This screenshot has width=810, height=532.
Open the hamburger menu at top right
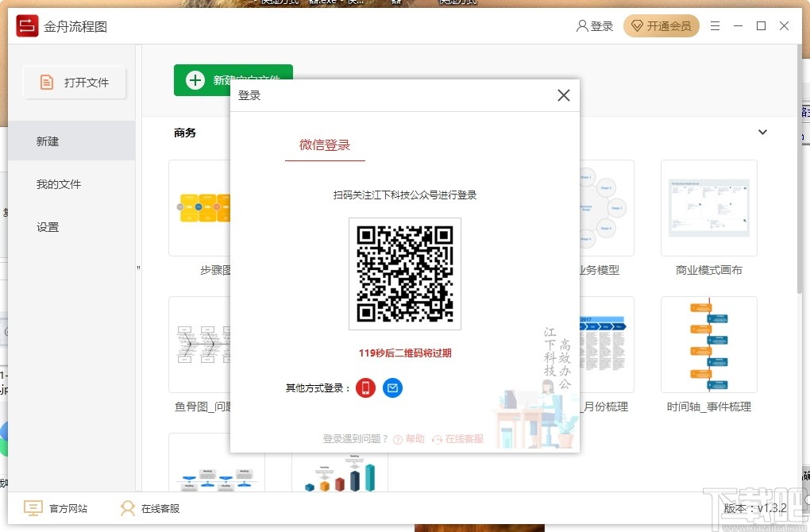[714, 25]
